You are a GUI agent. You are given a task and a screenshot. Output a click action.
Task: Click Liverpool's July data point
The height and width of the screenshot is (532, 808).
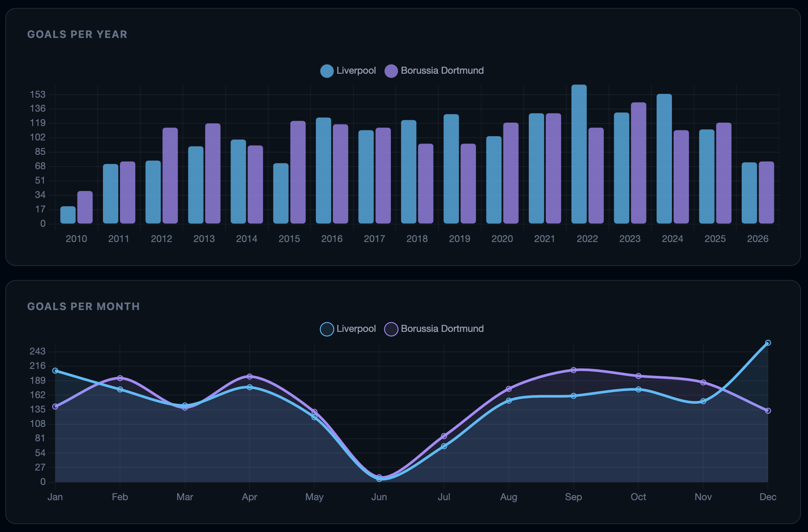pos(444,446)
